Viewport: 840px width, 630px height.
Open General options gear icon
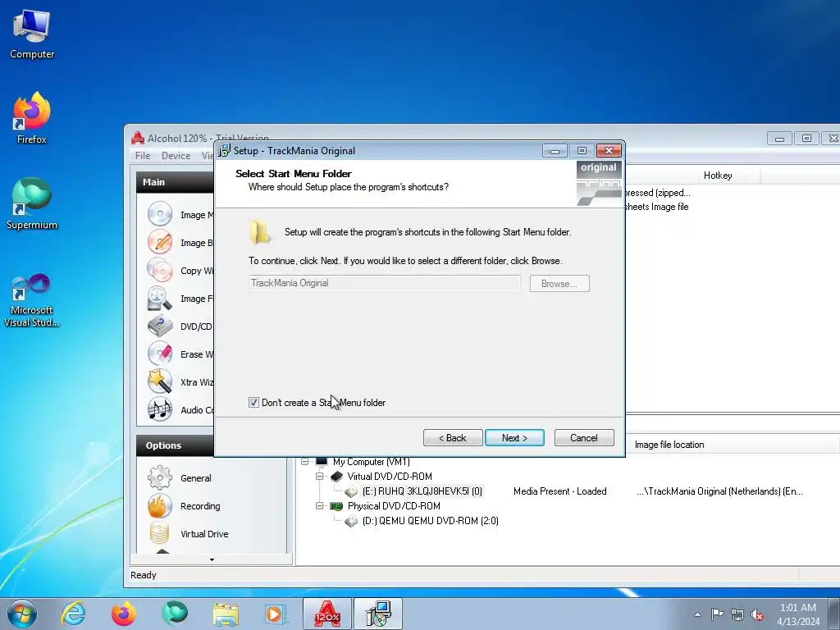click(160, 478)
